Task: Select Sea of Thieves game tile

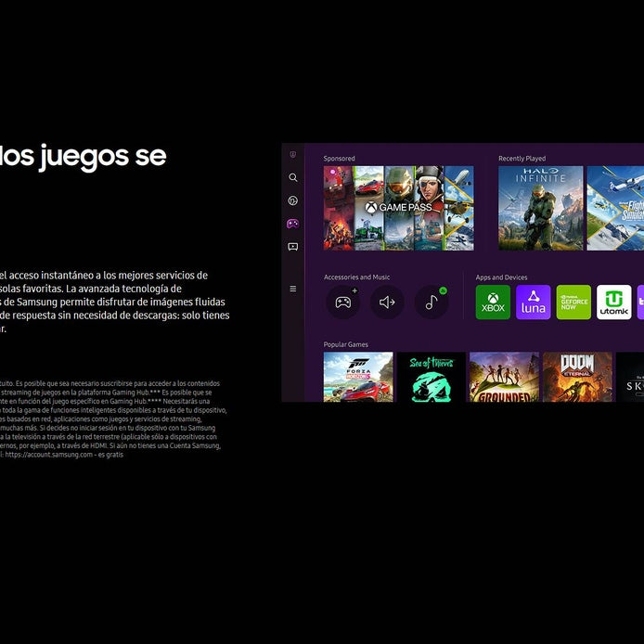Action: (431, 377)
